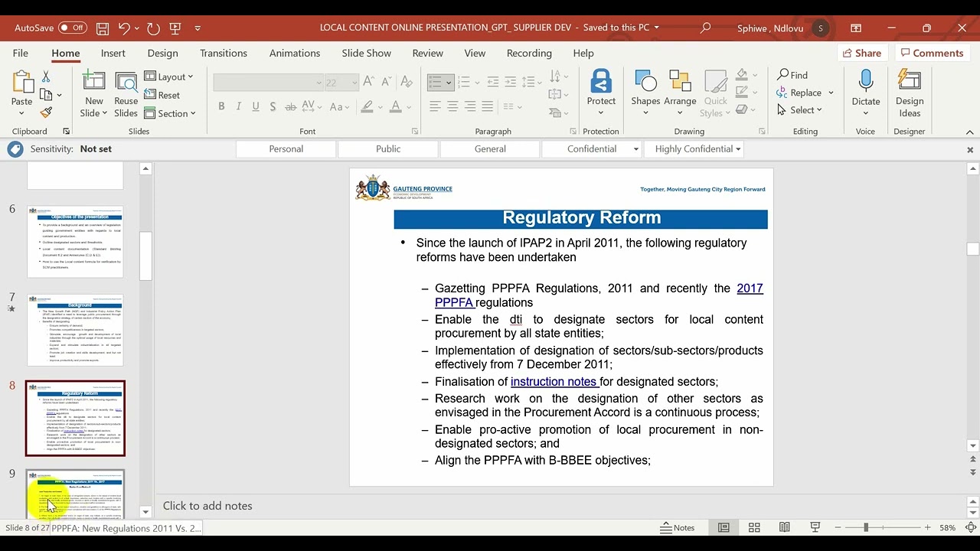Open the File tab

click(21, 53)
